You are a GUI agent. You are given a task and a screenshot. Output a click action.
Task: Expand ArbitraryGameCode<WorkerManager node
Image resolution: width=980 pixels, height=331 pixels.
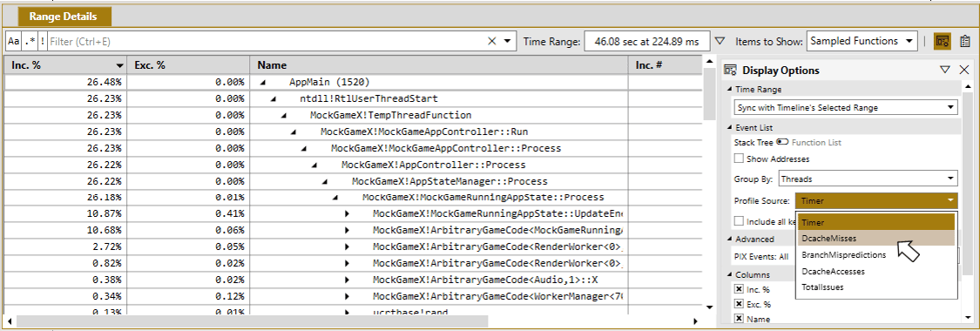[x=347, y=296]
